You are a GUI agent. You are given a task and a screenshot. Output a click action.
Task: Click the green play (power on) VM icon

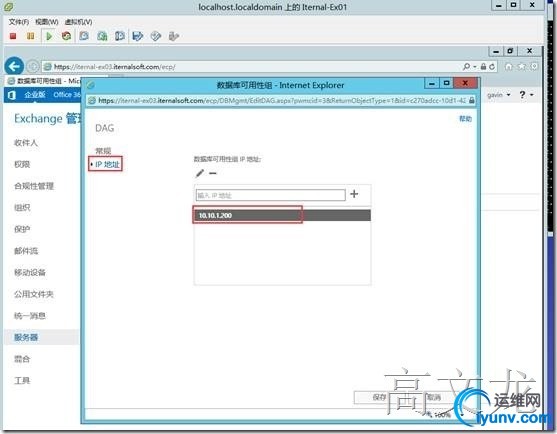click(49, 36)
